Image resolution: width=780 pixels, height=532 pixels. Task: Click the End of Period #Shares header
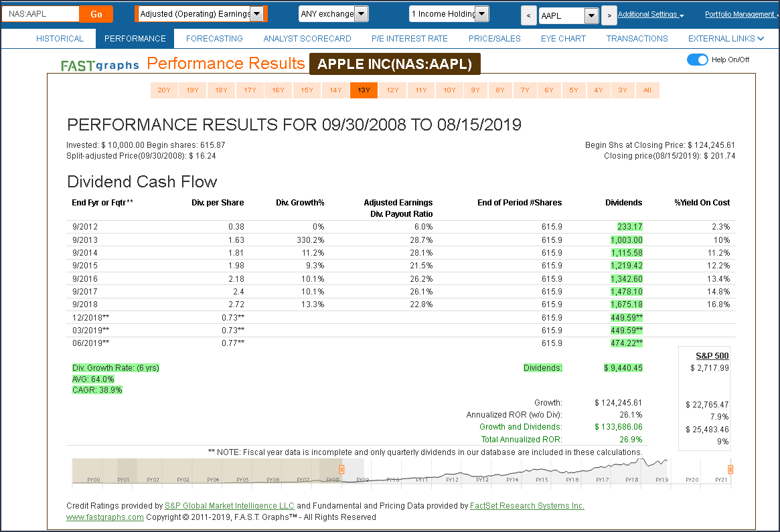[520, 202]
